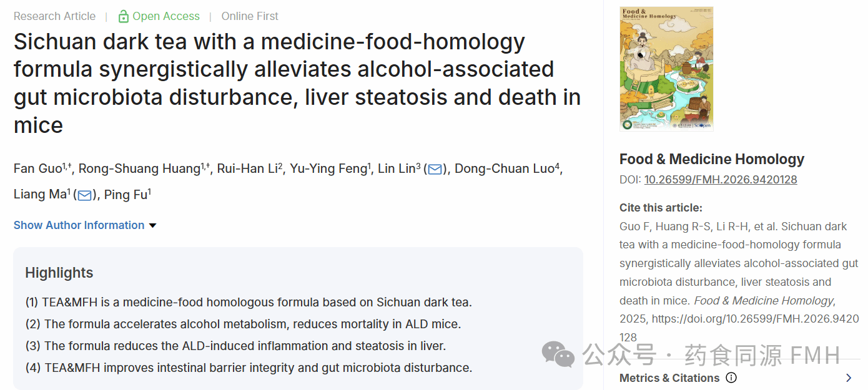
Task: Click the Food & Medicine Homology journal title
Action: (711, 159)
